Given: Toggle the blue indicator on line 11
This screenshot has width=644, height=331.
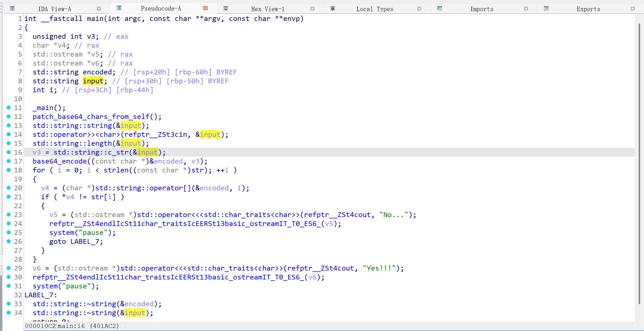Looking at the screenshot, I should (8, 108).
